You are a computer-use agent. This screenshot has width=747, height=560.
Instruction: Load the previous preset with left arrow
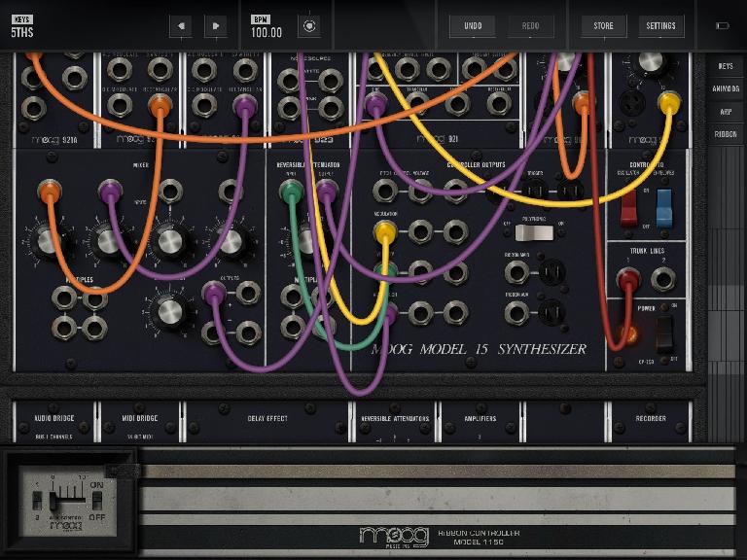click(x=181, y=25)
